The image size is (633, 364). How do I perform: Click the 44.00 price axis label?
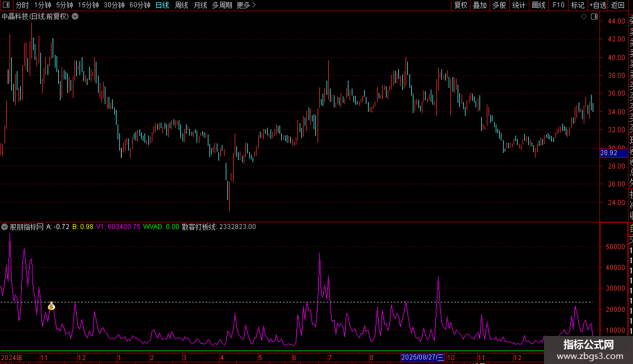616,21
